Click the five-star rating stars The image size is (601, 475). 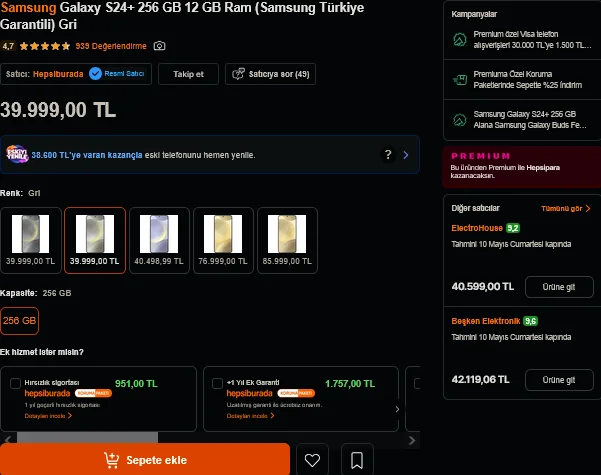click(x=45, y=46)
